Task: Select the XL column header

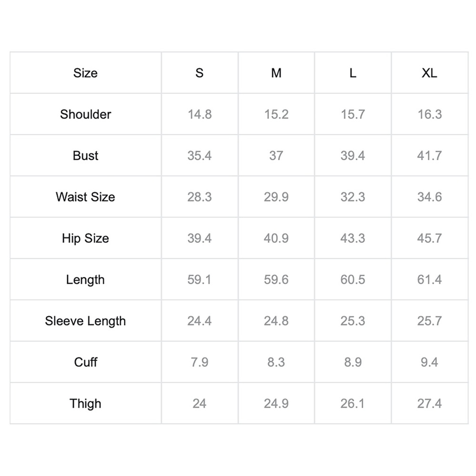Action: click(x=429, y=73)
